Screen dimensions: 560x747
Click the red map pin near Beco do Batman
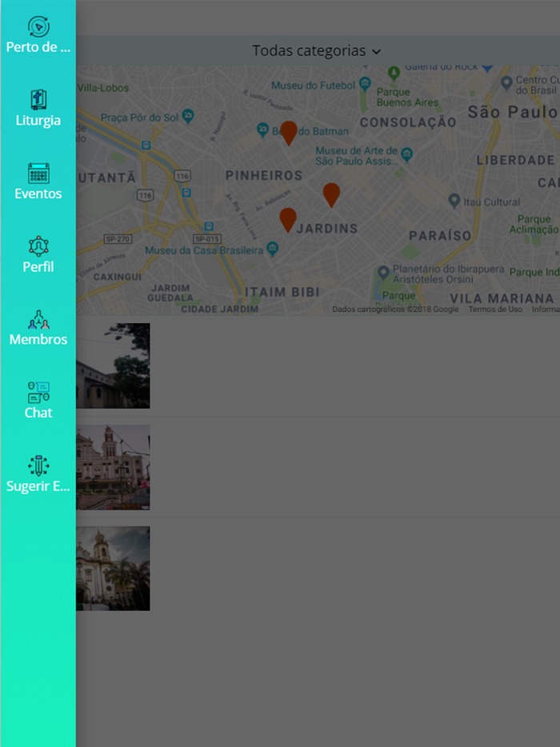click(288, 133)
